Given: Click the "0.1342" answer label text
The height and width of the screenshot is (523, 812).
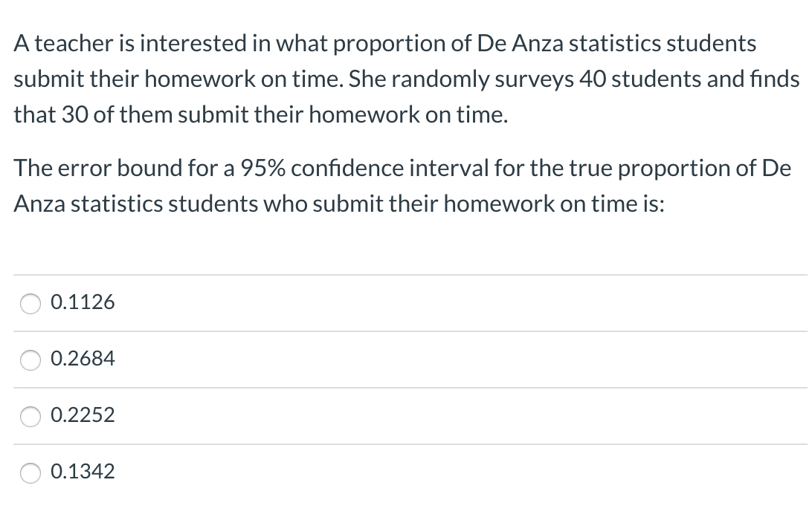Looking at the screenshot, I should click(83, 472).
